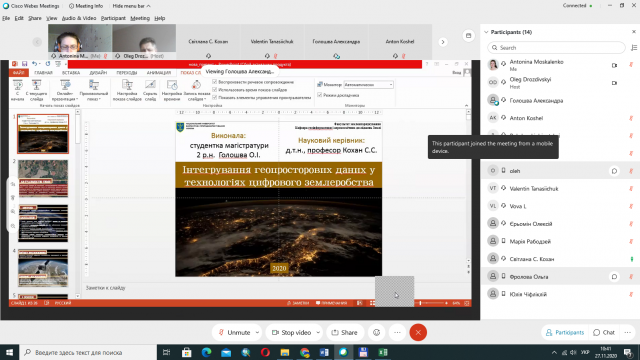The height and width of the screenshot is (360, 640).
Task: Show previous video thumbnails arrow
Action: click(37, 42)
